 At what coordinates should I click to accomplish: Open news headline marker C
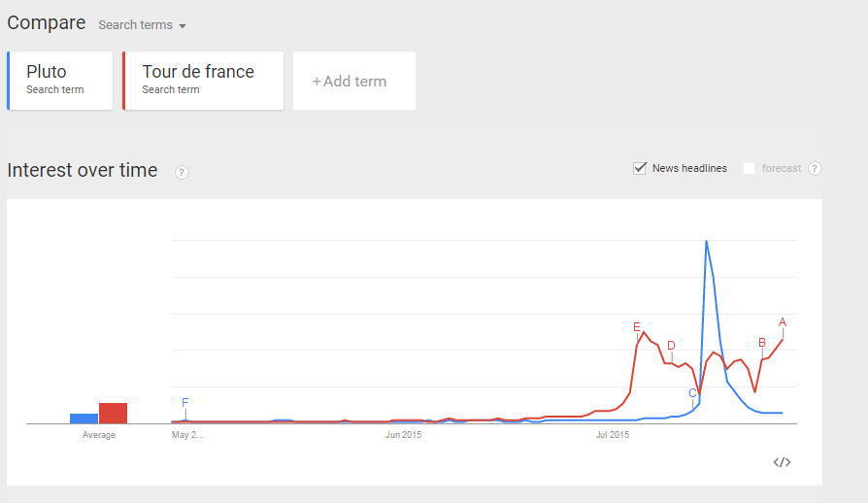coord(692,393)
